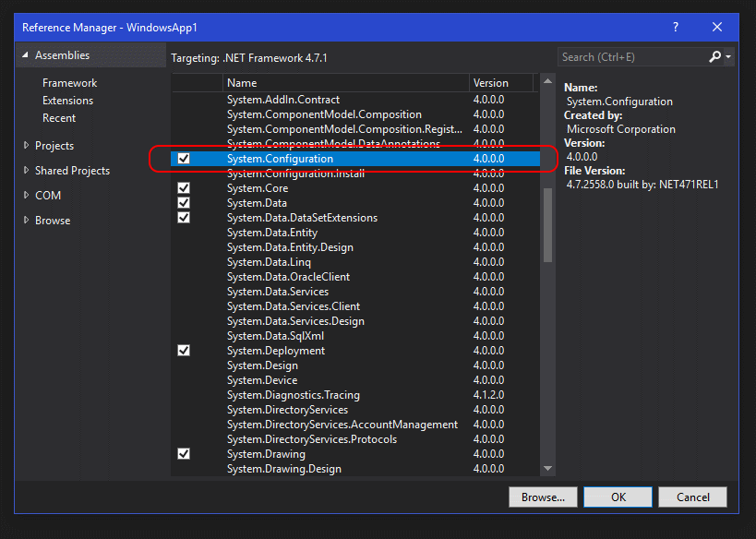Select the System.Data.Services row
Screen dimensions: 756x539
[x=355, y=292]
